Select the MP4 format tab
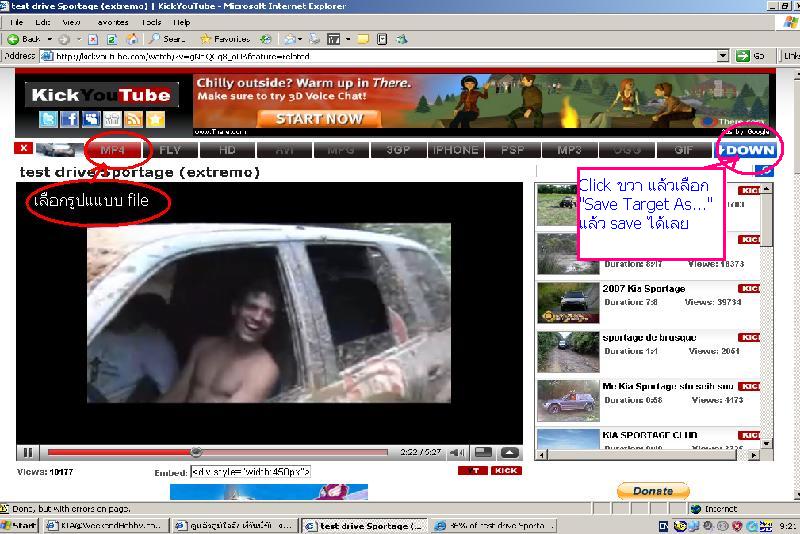Viewport: 800px width, 534px height. coord(113,150)
